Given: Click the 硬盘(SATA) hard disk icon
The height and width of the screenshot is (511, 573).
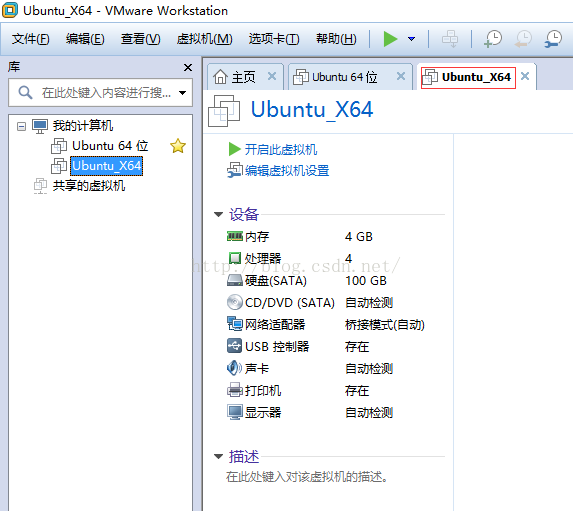Looking at the screenshot, I should pos(234,281).
